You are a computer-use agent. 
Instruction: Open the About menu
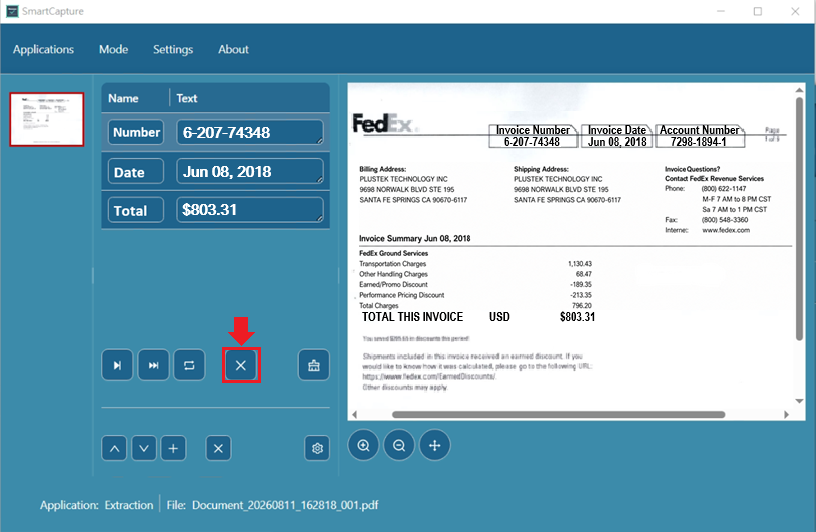pos(233,49)
